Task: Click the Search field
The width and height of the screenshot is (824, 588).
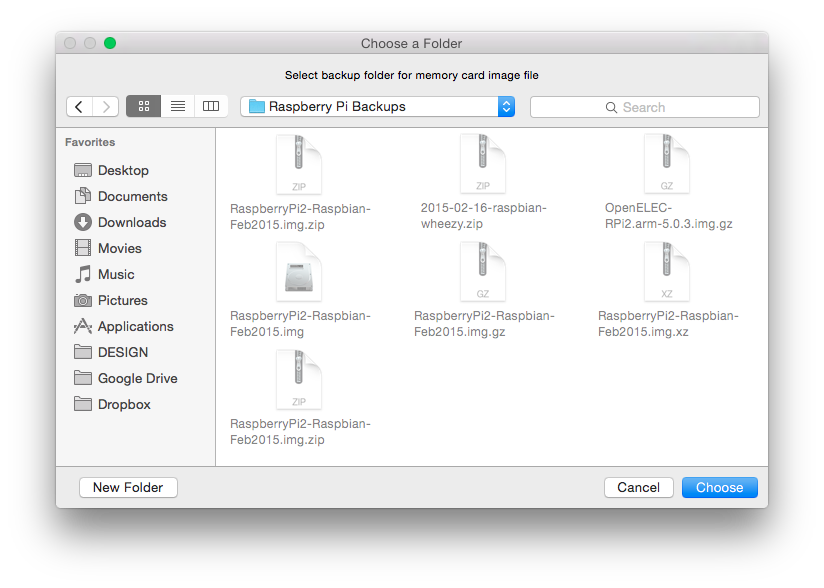Action: [x=645, y=107]
